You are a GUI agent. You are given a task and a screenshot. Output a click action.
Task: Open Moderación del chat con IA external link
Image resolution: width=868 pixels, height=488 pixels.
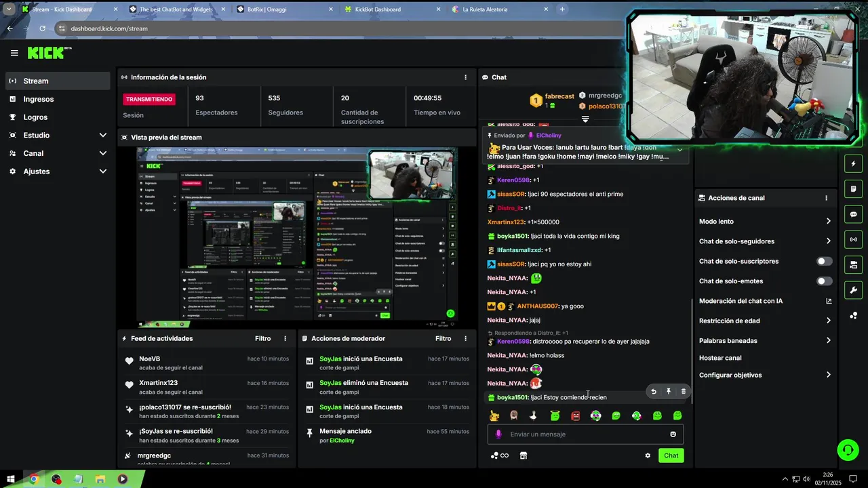[829, 301]
